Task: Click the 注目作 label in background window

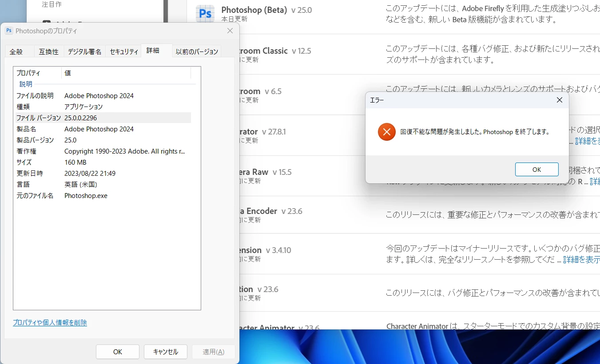Action: click(52, 4)
